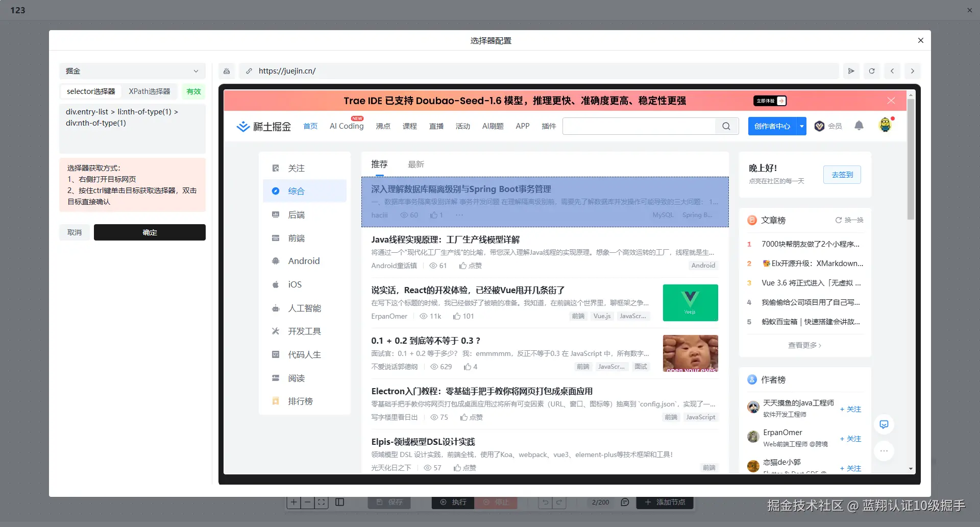Like the React的开发体验 article (101 likes)
Viewport: 980px width, 527px height.
tap(463, 316)
